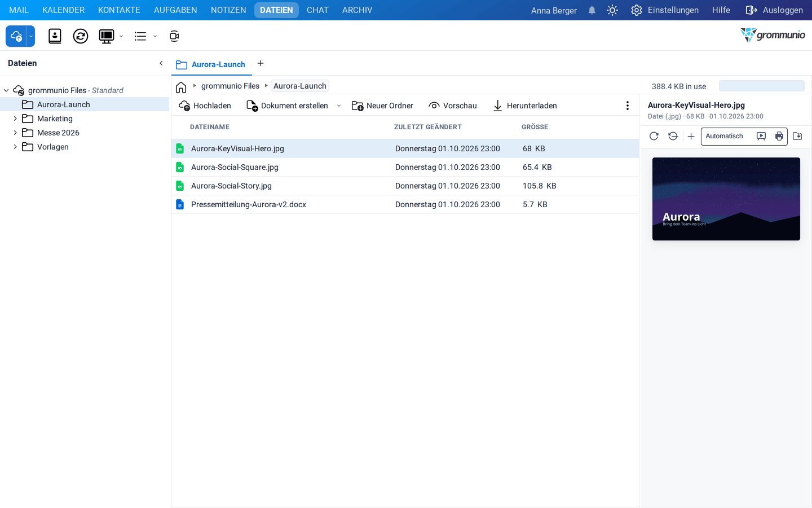The image size is (812, 508).
Task: Open the CHAT section in top menu
Action: pyautogui.click(x=317, y=10)
